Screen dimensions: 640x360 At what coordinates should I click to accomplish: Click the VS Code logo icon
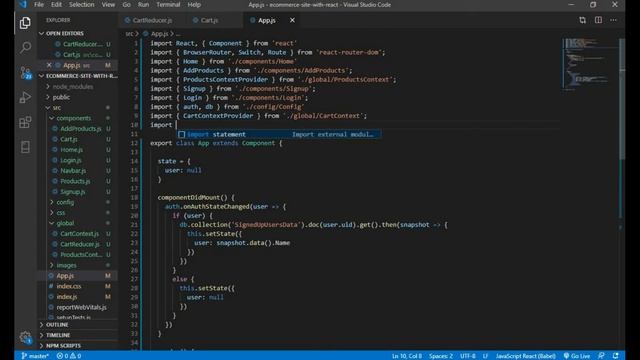click(23, 4)
